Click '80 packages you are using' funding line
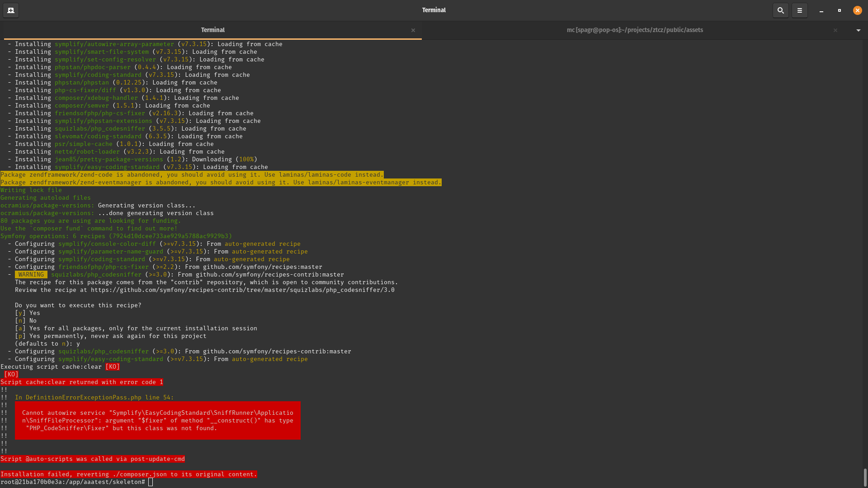868x488 pixels. tap(91, 221)
